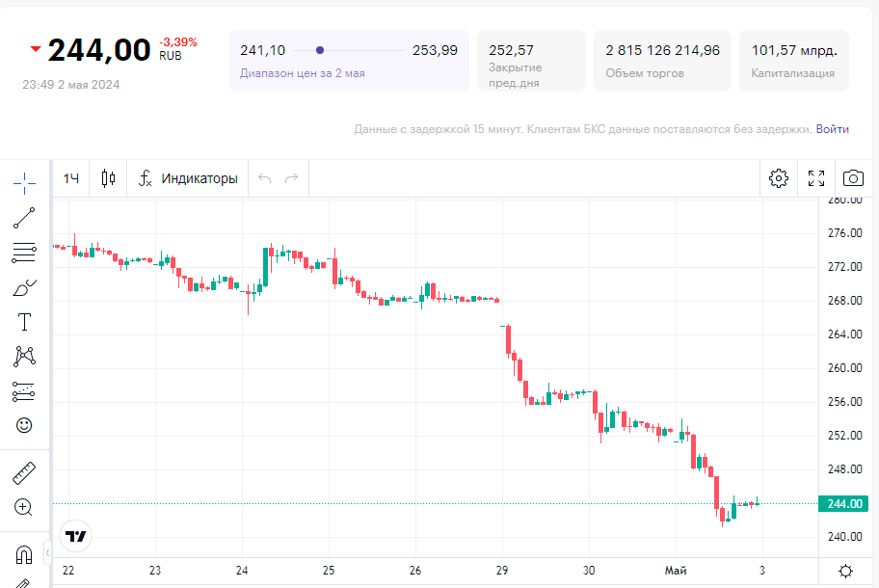879x588 pixels.
Task: Toggle the magnet snap mode
Action: click(24, 554)
